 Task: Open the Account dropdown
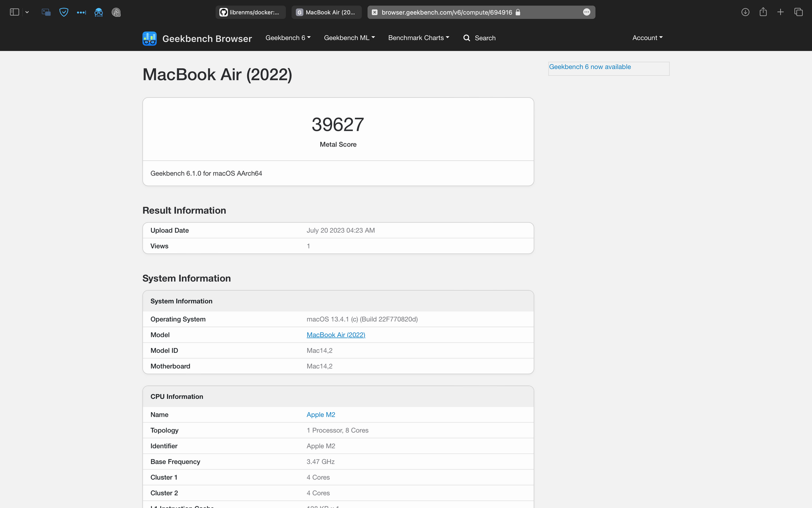tap(647, 38)
